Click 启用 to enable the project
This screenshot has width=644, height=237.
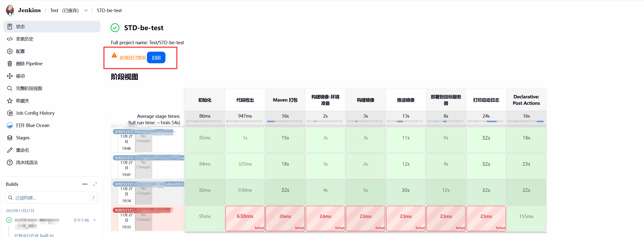(x=156, y=58)
